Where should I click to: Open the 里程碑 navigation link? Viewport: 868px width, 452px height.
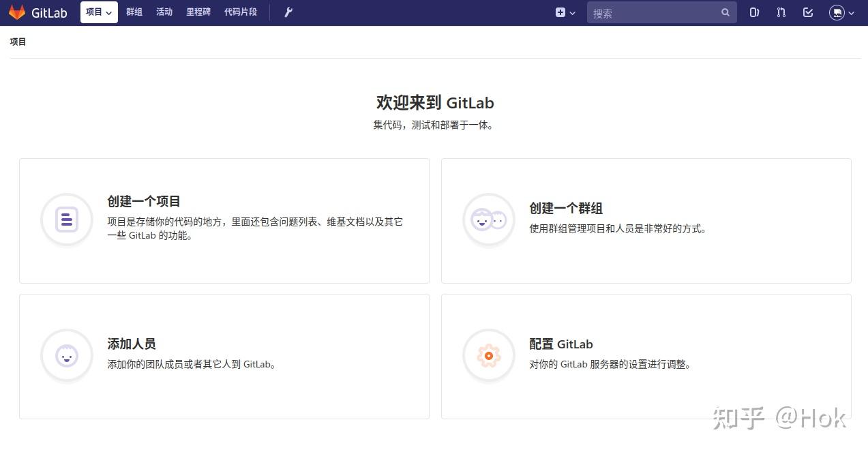(x=198, y=12)
